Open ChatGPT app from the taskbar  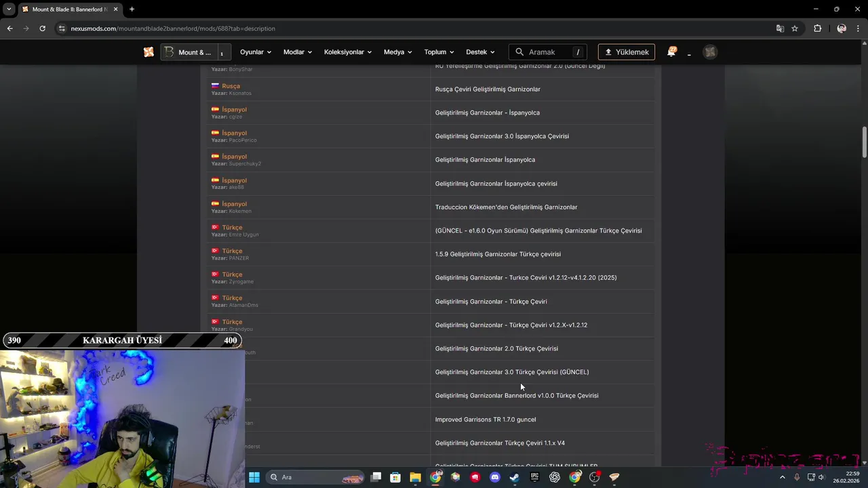[555, 477]
